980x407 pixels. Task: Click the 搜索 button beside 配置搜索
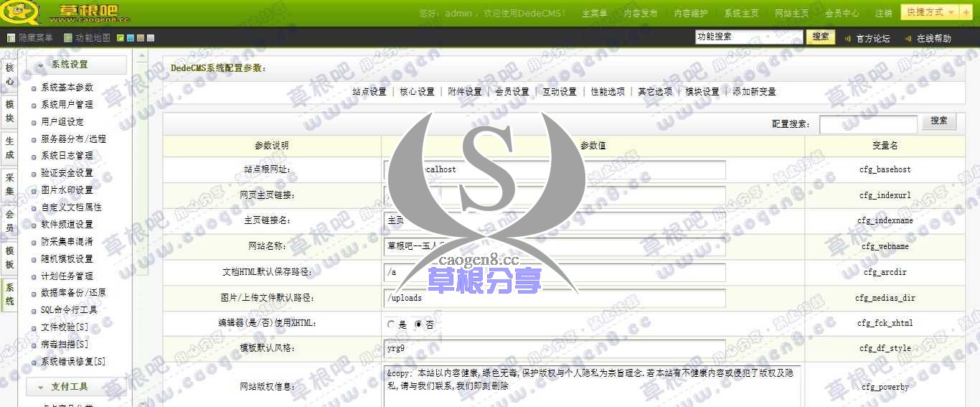(939, 121)
